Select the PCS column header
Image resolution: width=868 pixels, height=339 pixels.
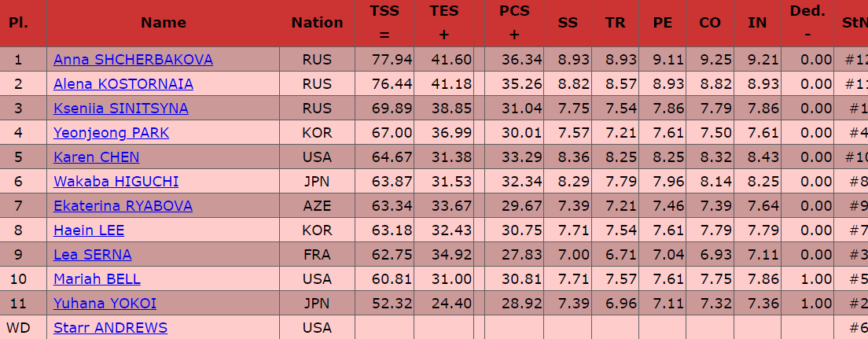tap(514, 24)
